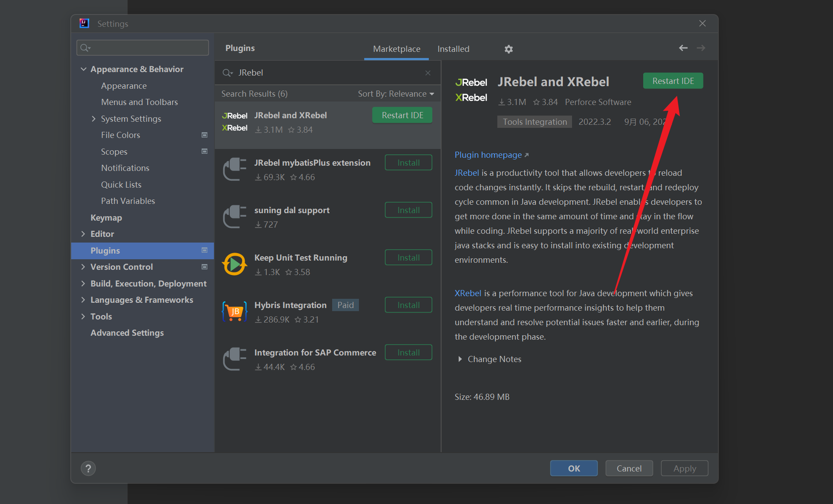Screen dimensions: 833x504
Task: Expand Languages & Frameworks node
Action: [x=83, y=300]
